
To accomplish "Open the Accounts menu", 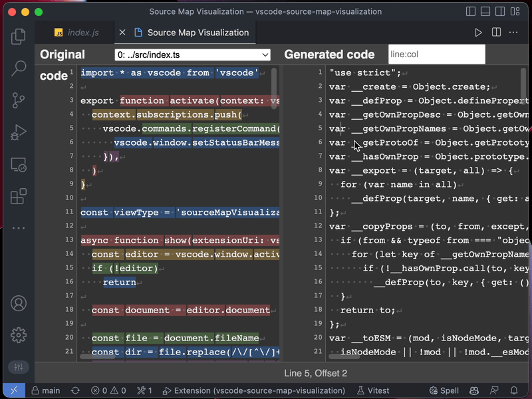I will pos(19,303).
